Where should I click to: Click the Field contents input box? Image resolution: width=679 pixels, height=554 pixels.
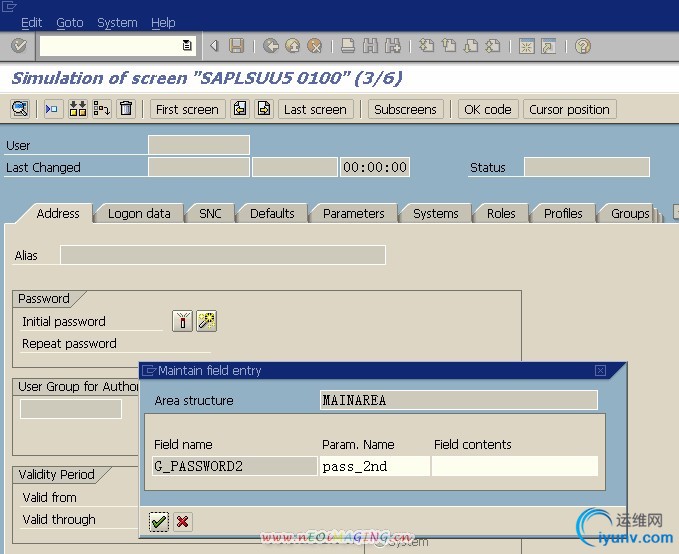pyautogui.click(x=515, y=466)
